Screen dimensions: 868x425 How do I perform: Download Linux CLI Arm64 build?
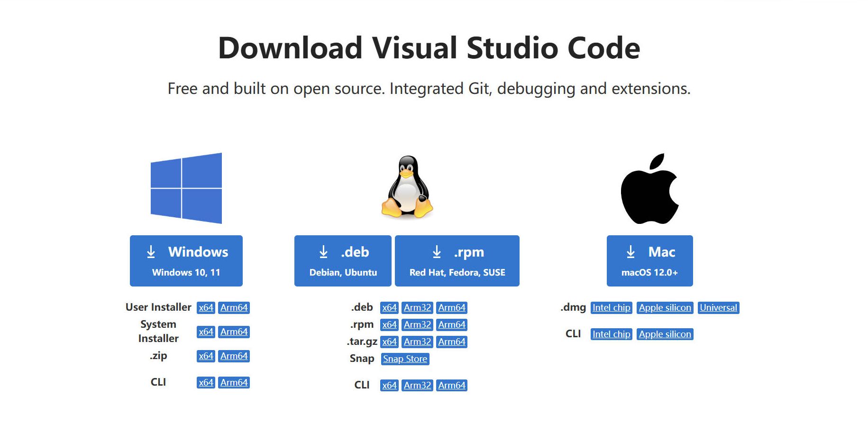(x=452, y=385)
